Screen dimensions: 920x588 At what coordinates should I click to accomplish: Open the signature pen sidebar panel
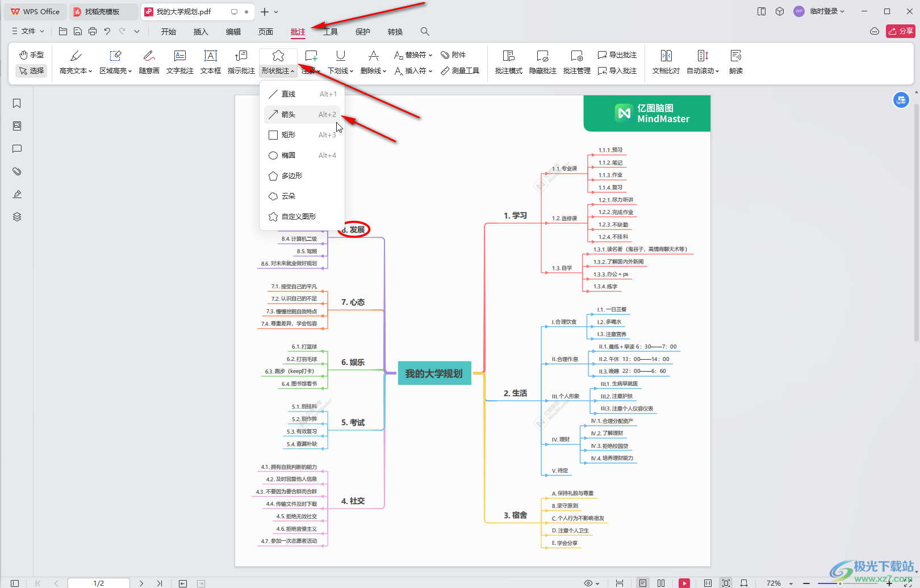(x=17, y=194)
